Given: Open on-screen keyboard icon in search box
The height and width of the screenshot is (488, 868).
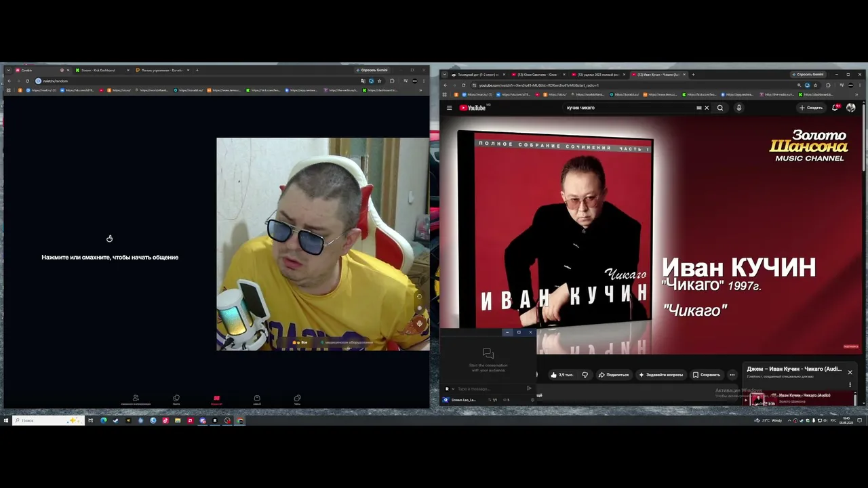Looking at the screenshot, I should click(x=699, y=108).
